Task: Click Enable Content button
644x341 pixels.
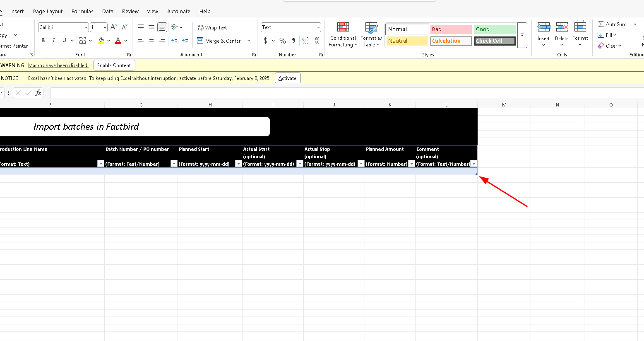Action: [x=114, y=65]
